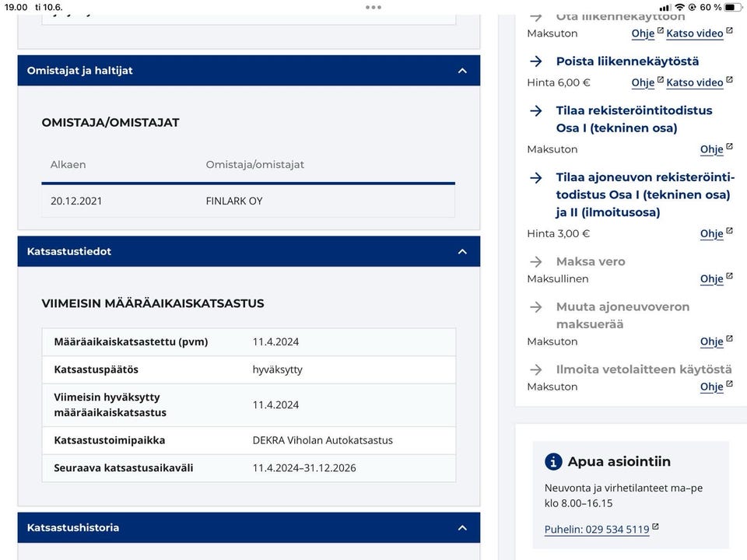Image resolution: width=747 pixels, height=560 pixels.
Task: Click Muuta ajoneuvoveron maksuerää action
Action: coord(622,315)
